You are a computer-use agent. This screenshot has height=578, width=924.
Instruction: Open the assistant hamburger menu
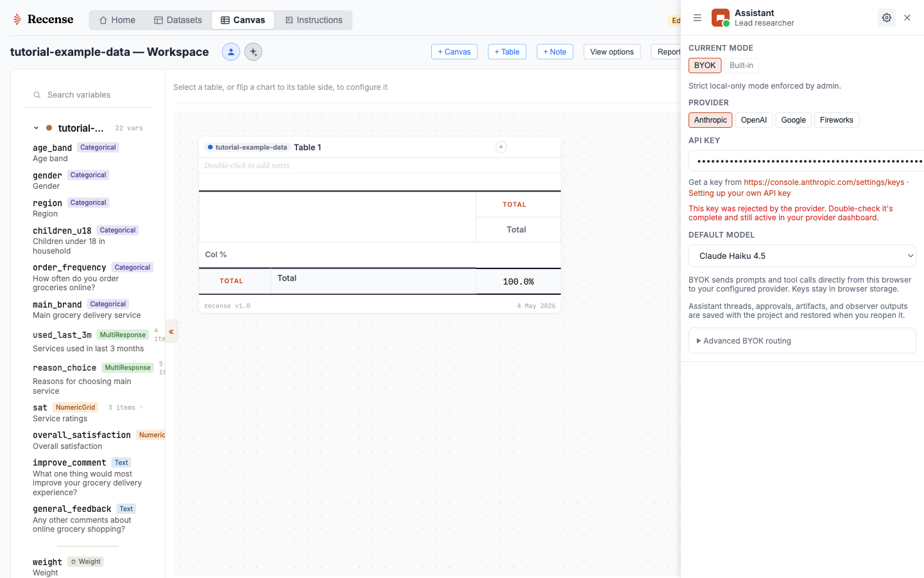click(x=697, y=18)
